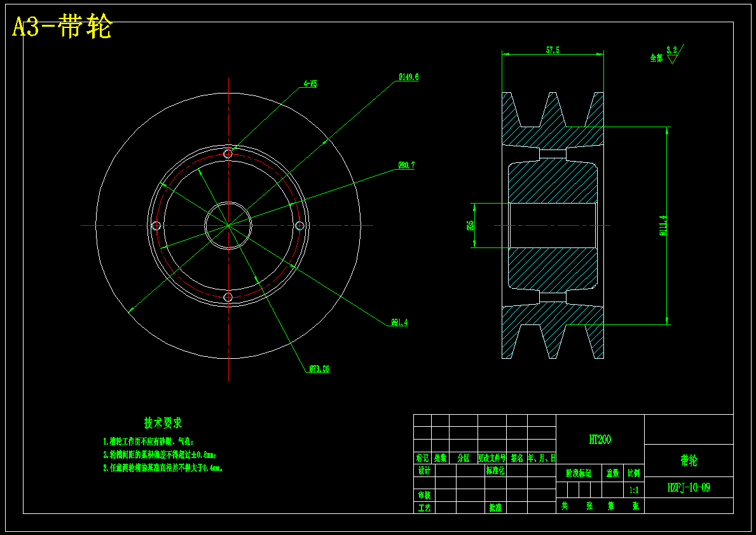Select the "审核" row label
Viewport: 756px width, 535px height.
pyautogui.click(x=424, y=495)
